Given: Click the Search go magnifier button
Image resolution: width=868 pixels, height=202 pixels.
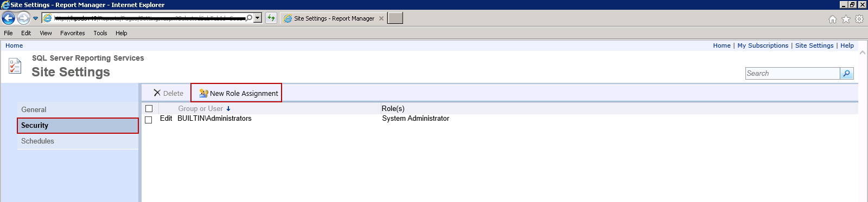Looking at the screenshot, I should pyautogui.click(x=846, y=74).
